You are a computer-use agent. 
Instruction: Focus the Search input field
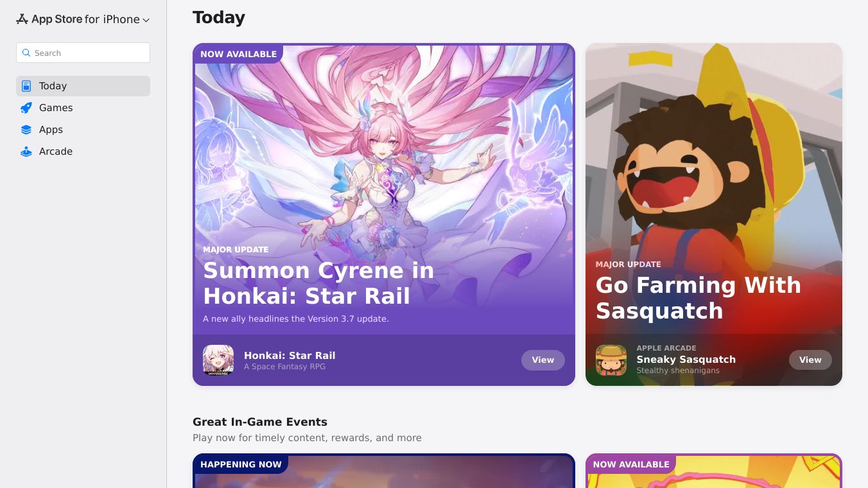pos(83,53)
